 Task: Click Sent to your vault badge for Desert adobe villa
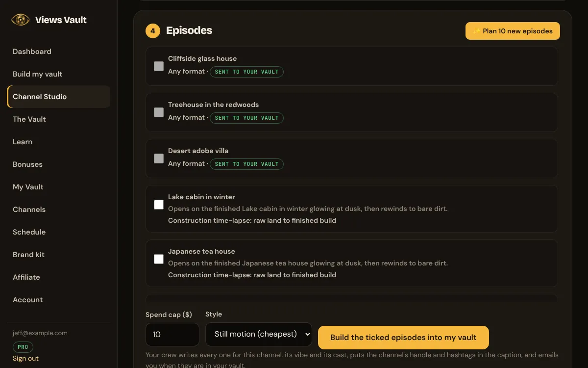[246, 164]
